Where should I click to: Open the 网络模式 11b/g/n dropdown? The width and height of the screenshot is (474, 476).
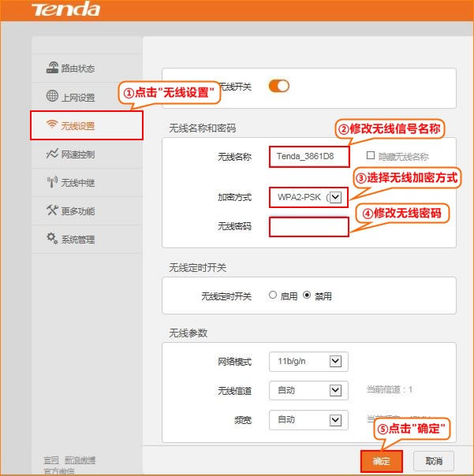[308, 362]
